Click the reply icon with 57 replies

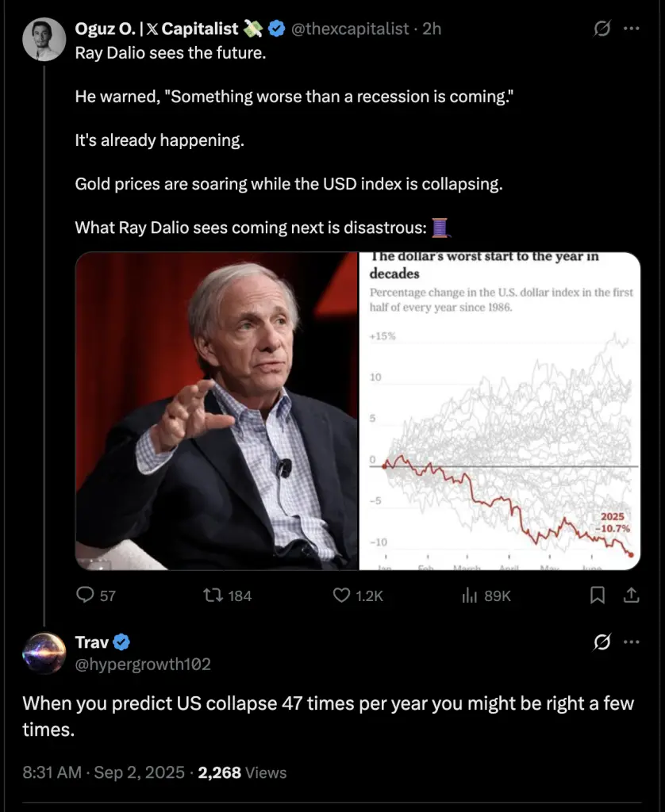click(x=85, y=595)
